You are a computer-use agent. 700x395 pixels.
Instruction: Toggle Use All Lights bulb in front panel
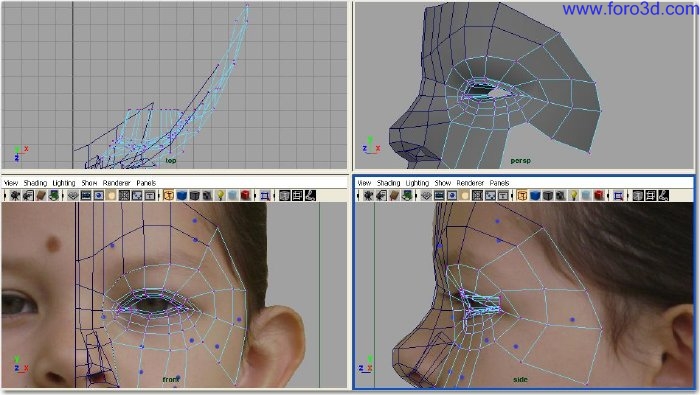220,195
